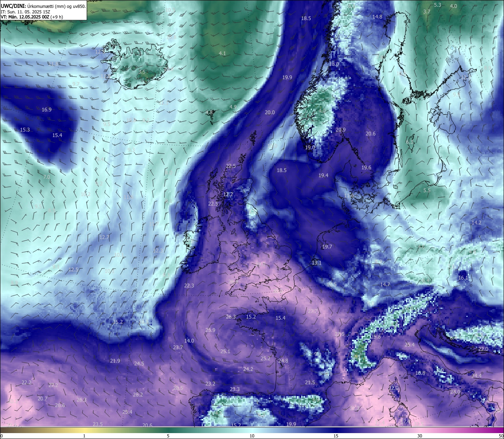Click the 12.2 value over Scotland
This screenshot has height=439, width=504.
[x=228, y=194]
